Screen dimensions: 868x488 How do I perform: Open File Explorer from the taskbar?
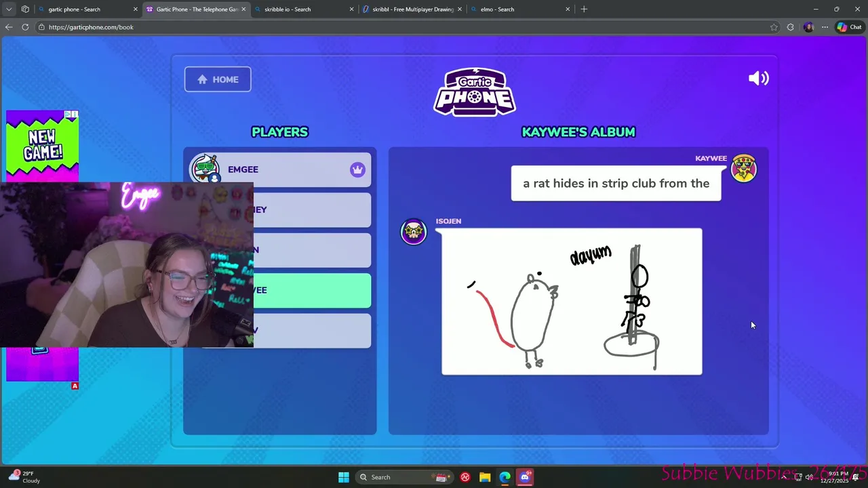pos(485,477)
